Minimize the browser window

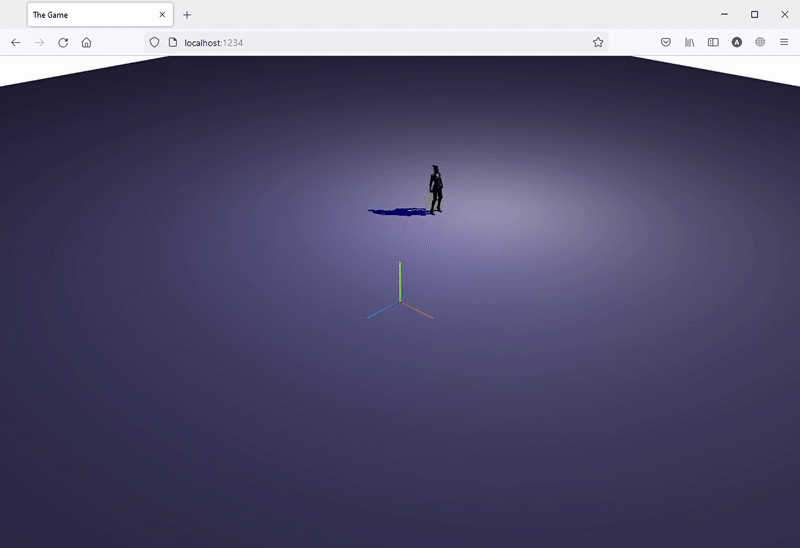(724, 15)
